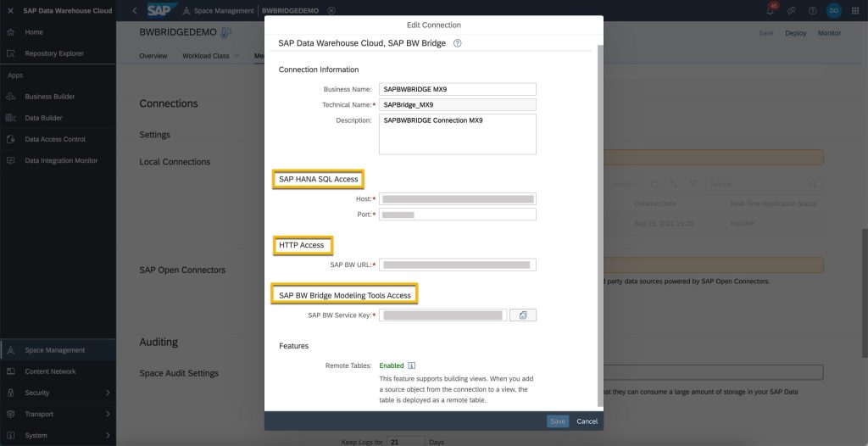Click the page-level Save button
868x446 pixels.
click(766, 33)
